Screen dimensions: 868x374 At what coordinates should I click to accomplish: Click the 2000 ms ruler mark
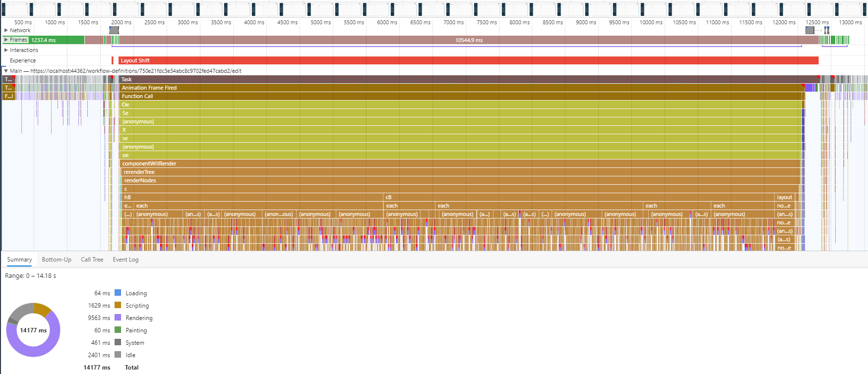coord(121,22)
